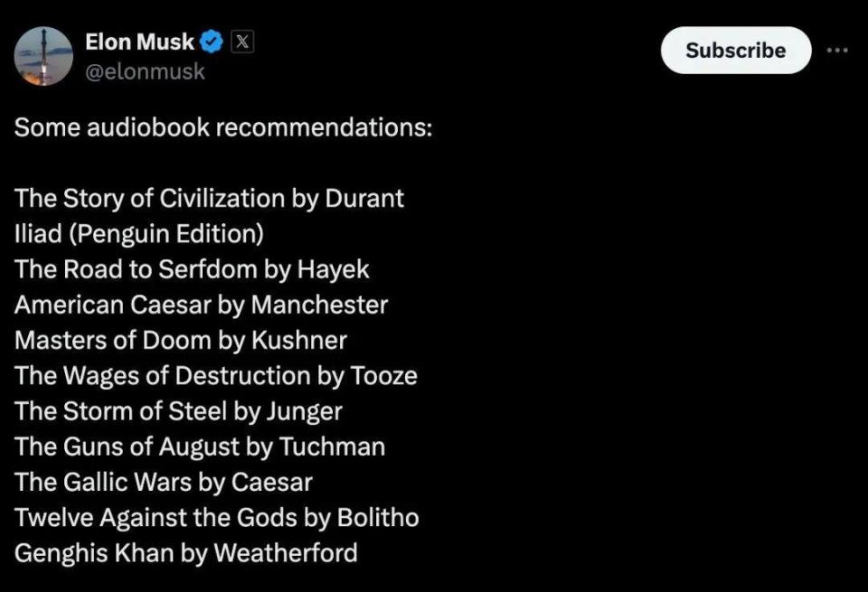Click the X affiliation badge icon
Viewport: 868px width, 592px height.
pyautogui.click(x=242, y=42)
